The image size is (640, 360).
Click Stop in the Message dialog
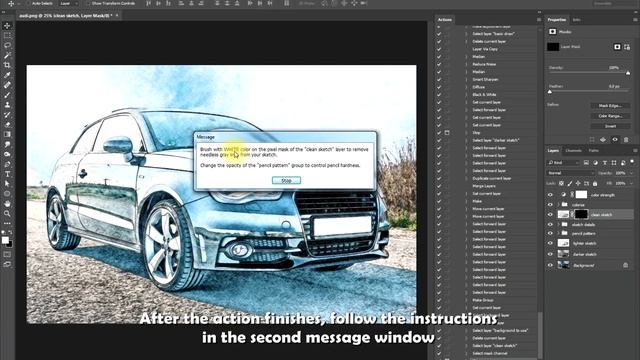pyautogui.click(x=286, y=180)
